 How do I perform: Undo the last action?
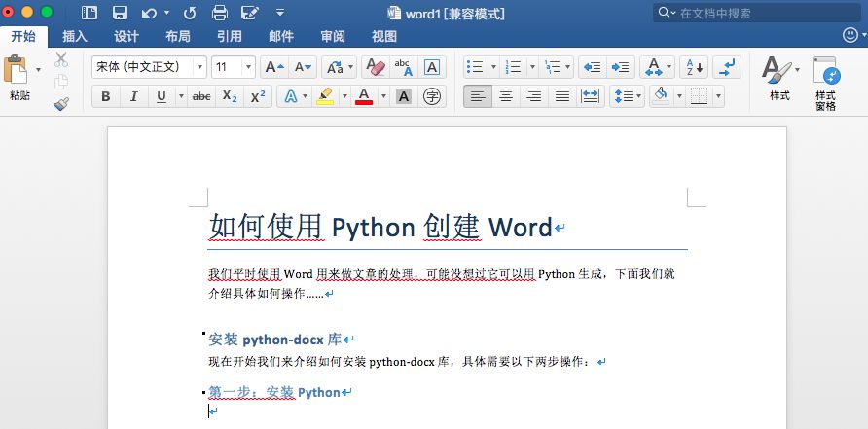tap(149, 13)
